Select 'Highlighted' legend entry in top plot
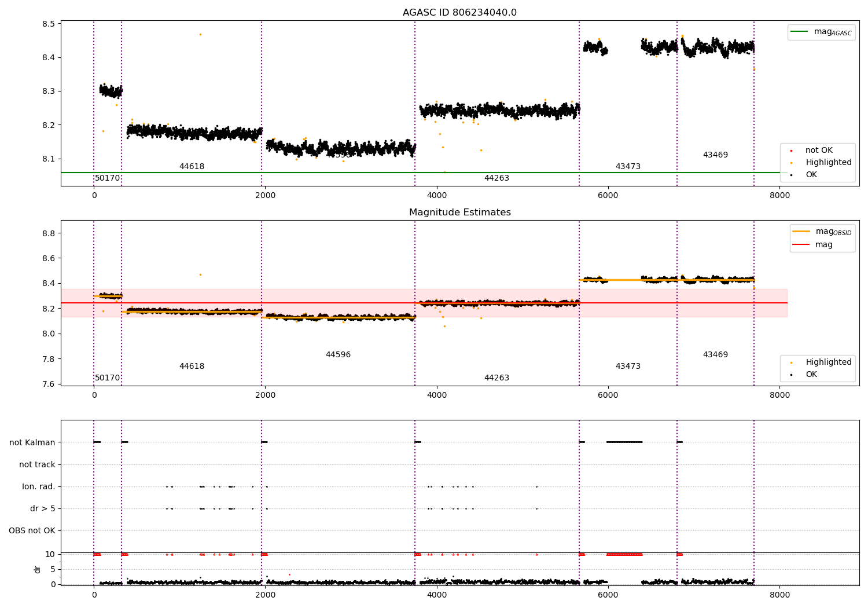The image size is (868, 608). click(829, 163)
